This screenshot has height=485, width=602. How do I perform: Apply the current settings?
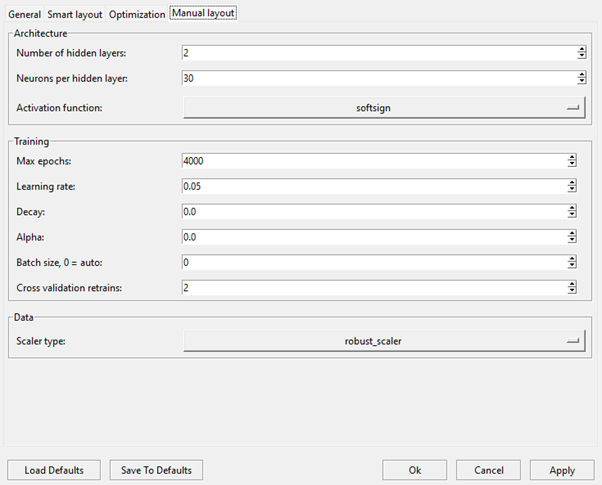click(x=562, y=470)
